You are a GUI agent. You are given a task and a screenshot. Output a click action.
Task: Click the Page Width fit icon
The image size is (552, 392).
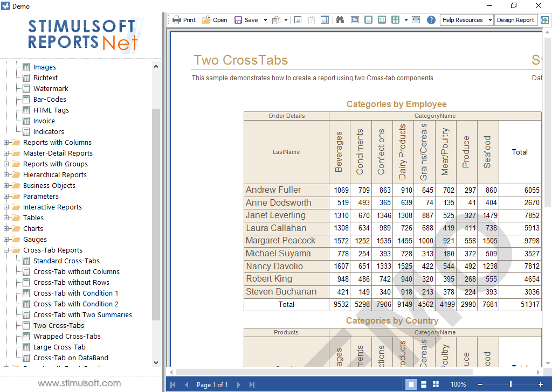tap(416, 20)
